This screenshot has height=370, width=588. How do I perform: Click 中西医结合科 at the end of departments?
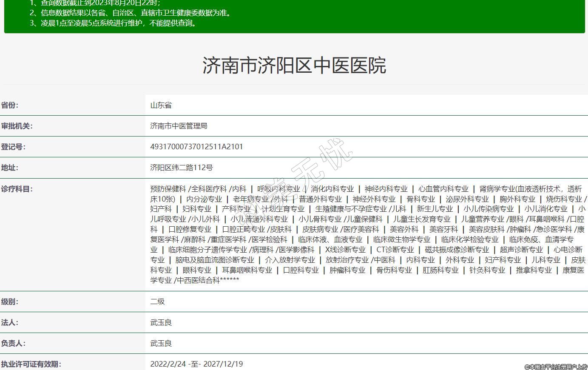pyautogui.click(x=198, y=280)
